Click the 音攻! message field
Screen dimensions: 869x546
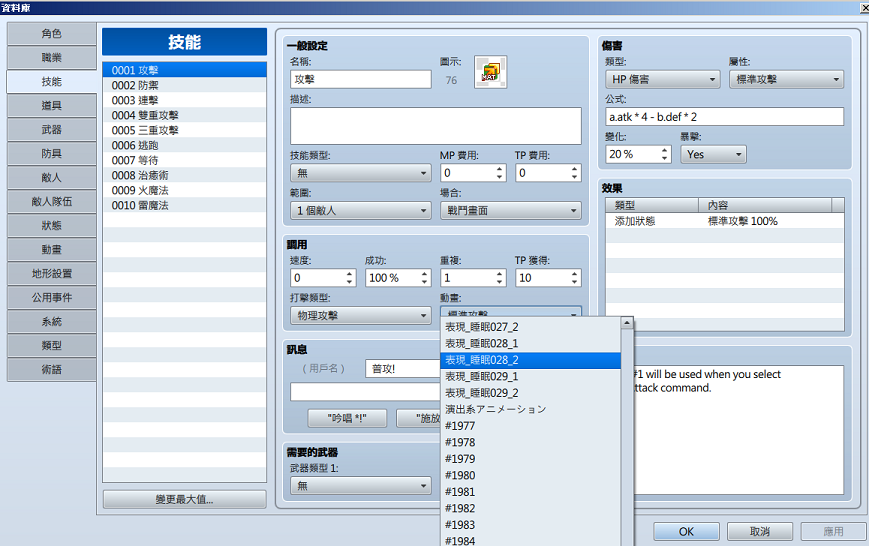[402, 369]
